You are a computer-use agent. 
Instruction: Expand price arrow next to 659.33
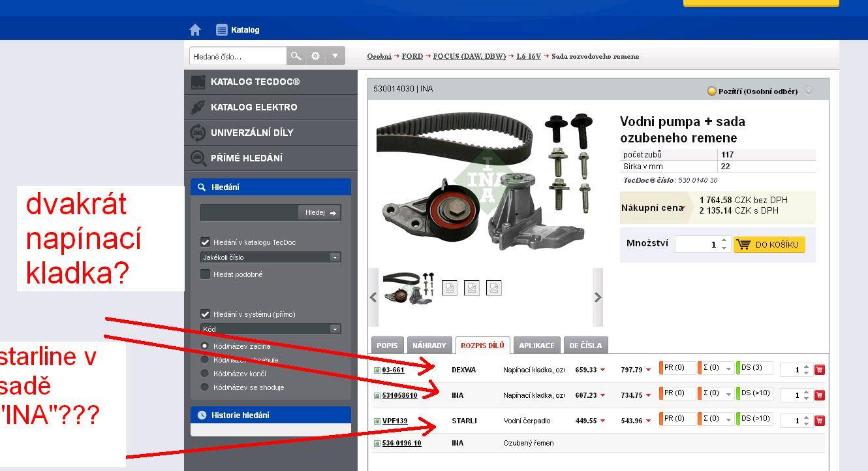(602, 370)
